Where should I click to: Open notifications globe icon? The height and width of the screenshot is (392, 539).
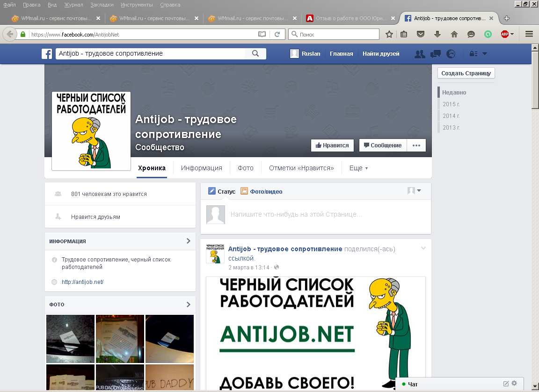click(x=451, y=54)
